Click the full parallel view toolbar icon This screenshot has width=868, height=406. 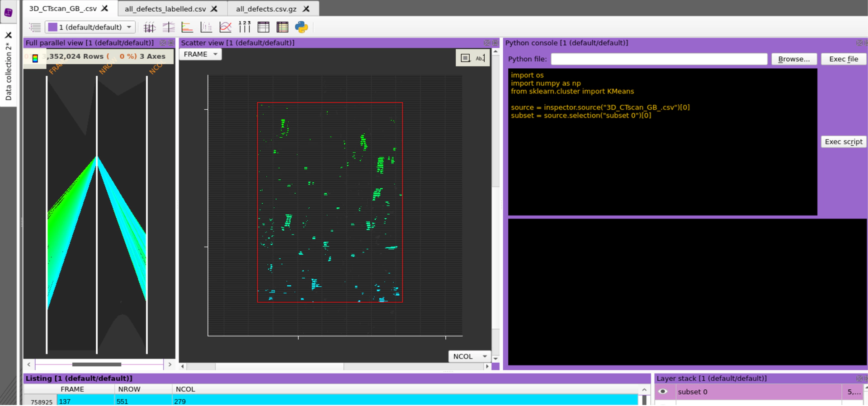click(149, 27)
